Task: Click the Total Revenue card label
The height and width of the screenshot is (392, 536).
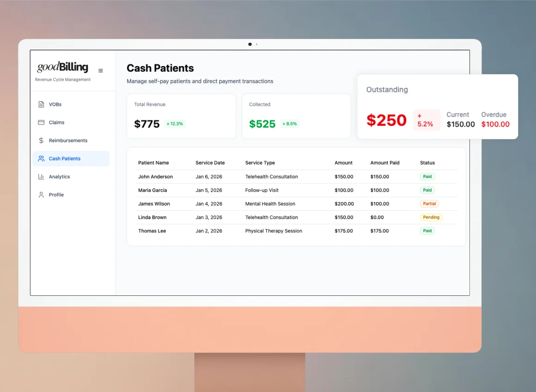Action: tap(150, 104)
